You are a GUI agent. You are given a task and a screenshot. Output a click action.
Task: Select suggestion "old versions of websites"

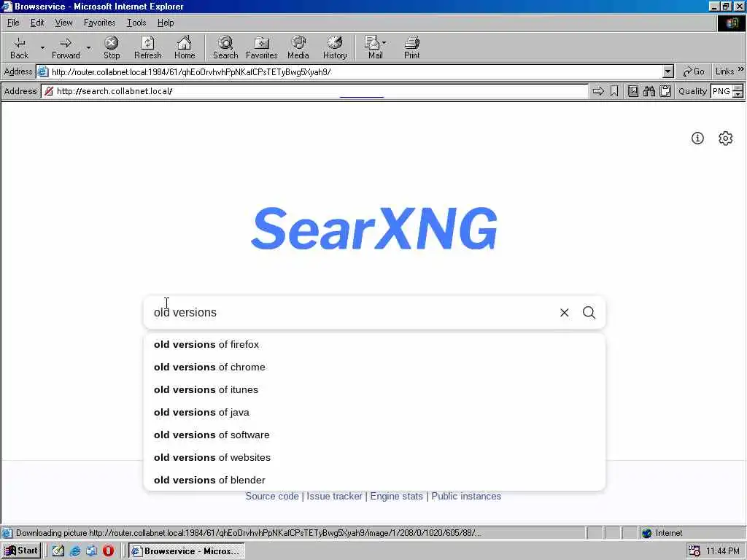[x=374, y=458]
